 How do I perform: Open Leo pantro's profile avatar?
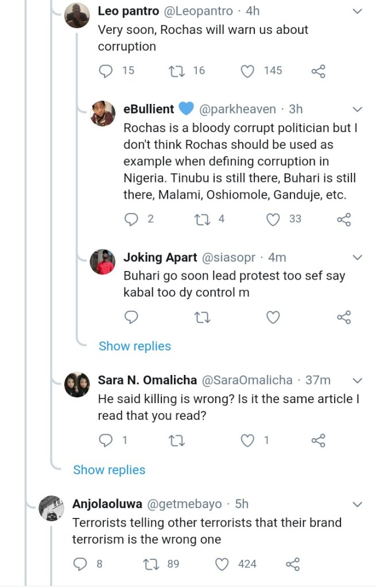[77, 16]
